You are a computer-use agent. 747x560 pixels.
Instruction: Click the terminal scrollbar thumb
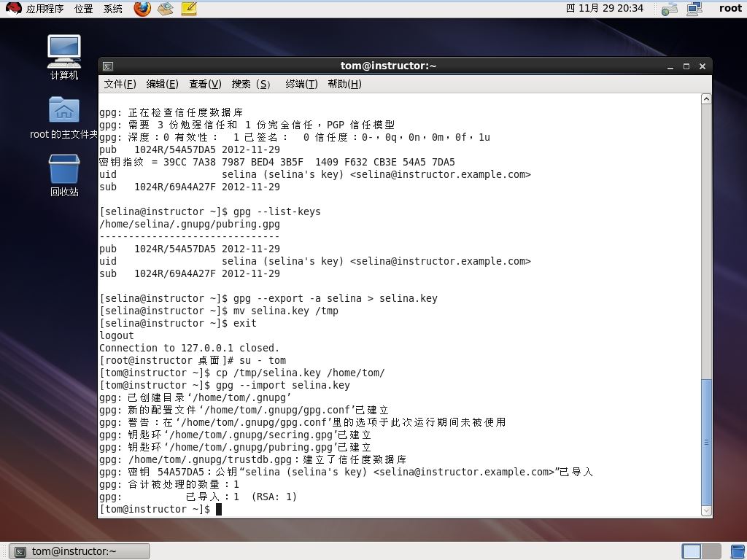pyautogui.click(x=706, y=442)
